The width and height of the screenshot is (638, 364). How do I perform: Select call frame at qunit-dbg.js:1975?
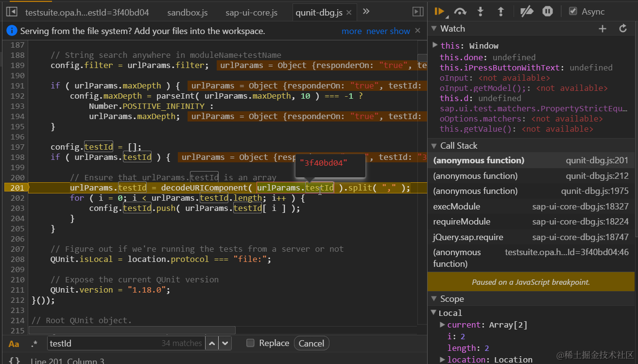(531, 191)
